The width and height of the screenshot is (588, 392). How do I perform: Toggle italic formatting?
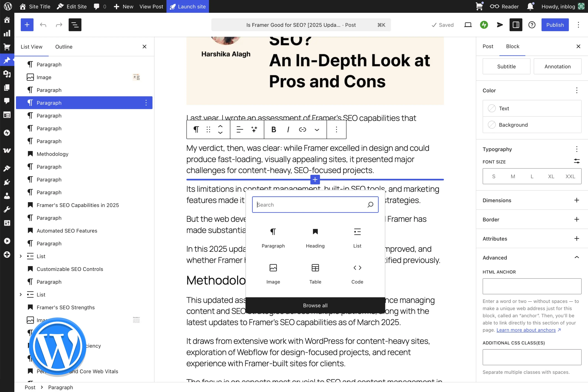288,129
